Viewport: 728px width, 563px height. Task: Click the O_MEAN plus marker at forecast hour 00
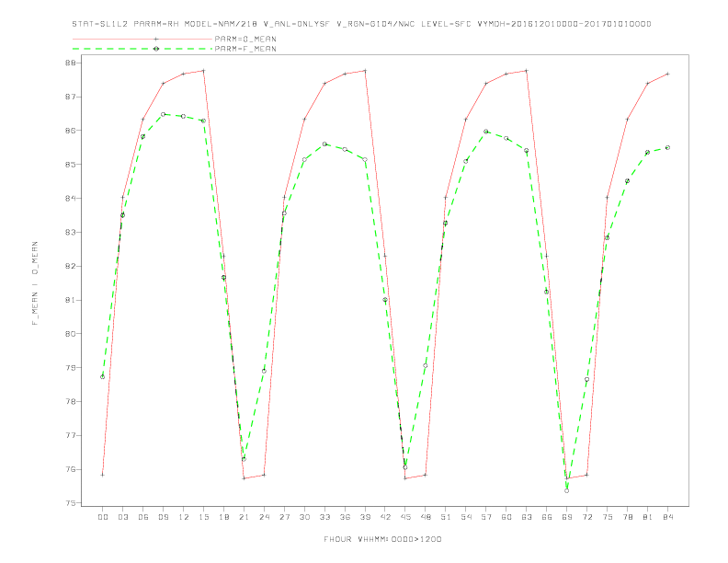103,475
